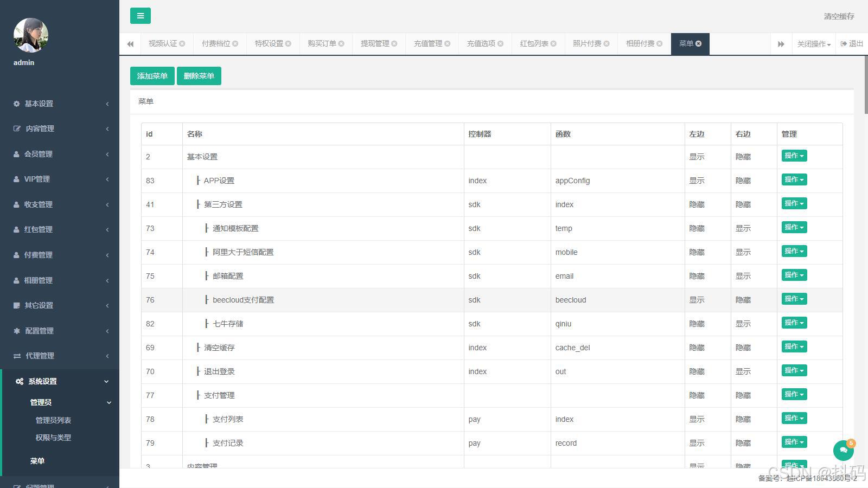Click the 会员管理 user icon in sidebar
Viewport: 868px width, 488px height.
[16, 154]
